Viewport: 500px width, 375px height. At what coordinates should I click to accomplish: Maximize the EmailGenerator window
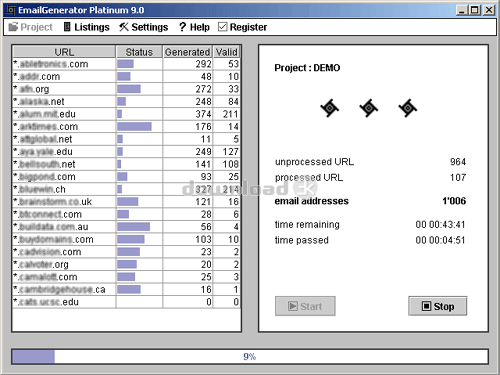(474, 10)
